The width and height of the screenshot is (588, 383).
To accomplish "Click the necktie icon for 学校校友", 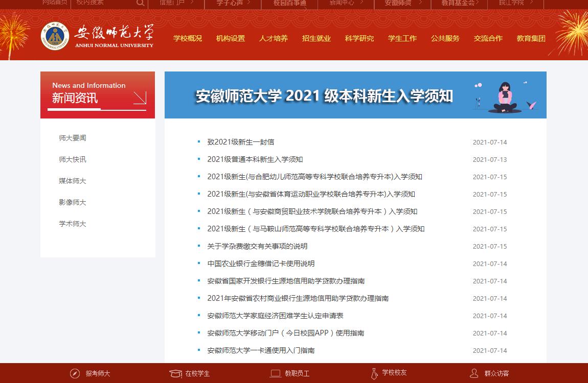I will pos(374,373).
